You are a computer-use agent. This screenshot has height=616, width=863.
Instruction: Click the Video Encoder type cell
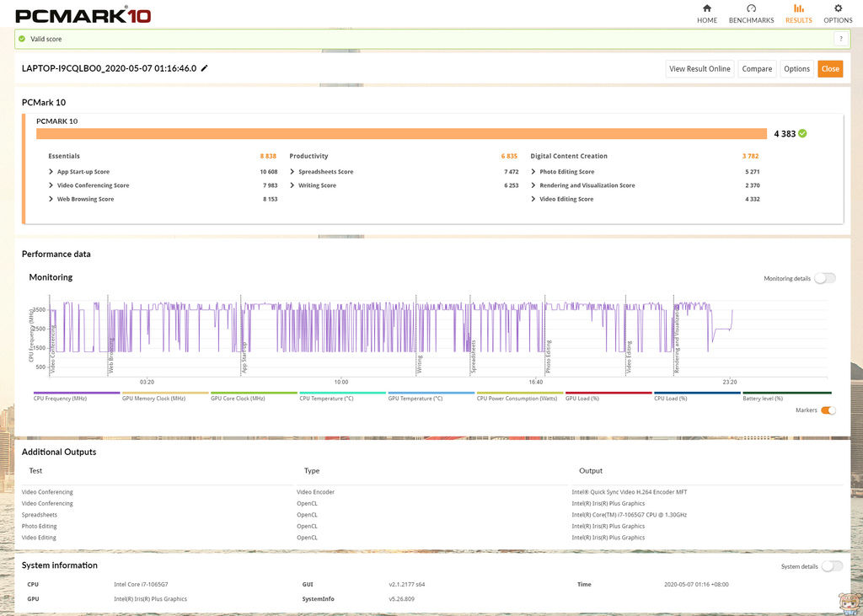[315, 492]
